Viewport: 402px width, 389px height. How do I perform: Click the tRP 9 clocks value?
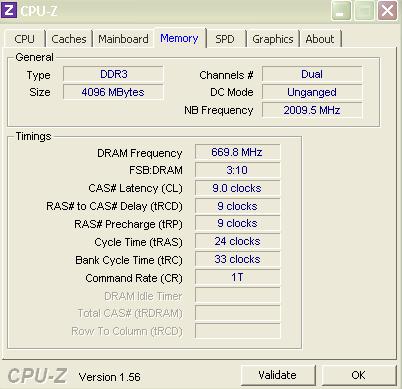(x=237, y=223)
